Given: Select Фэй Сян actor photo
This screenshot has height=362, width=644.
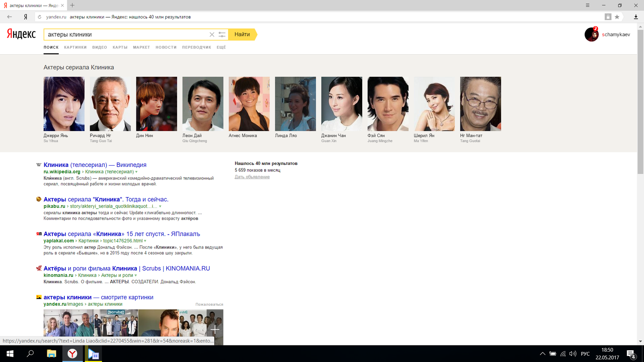Looking at the screenshot, I should 388,104.
